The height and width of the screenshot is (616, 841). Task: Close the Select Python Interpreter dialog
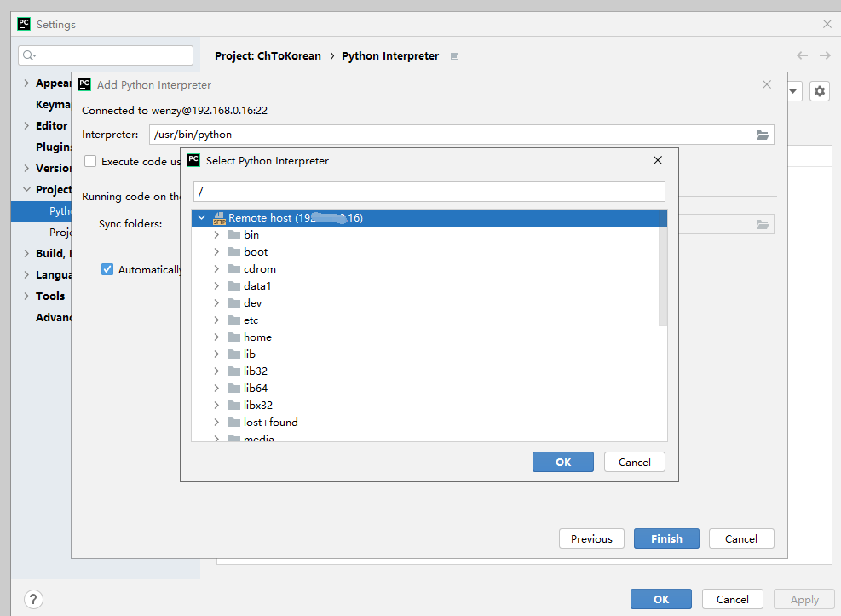(658, 160)
